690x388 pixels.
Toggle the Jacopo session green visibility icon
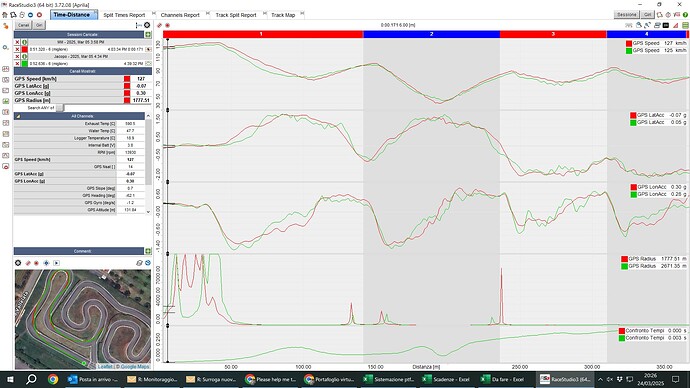tap(25, 56)
